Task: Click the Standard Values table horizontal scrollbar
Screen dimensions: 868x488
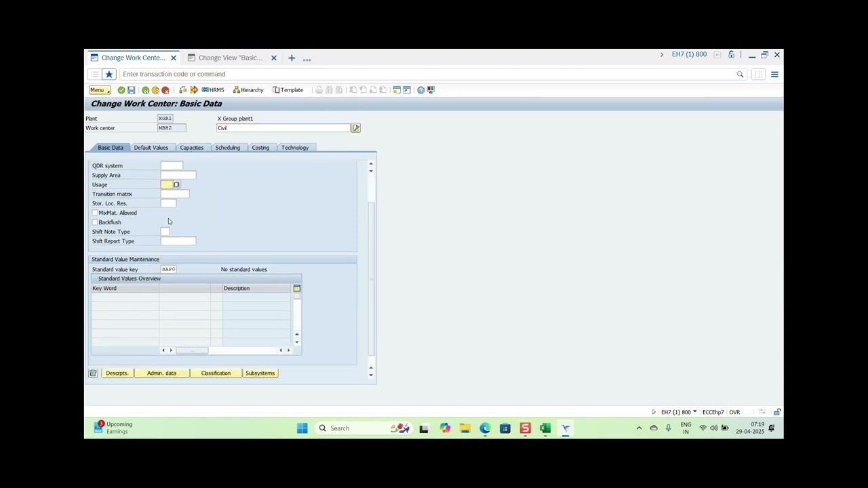Action: pyautogui.click(x=226, y=350)
